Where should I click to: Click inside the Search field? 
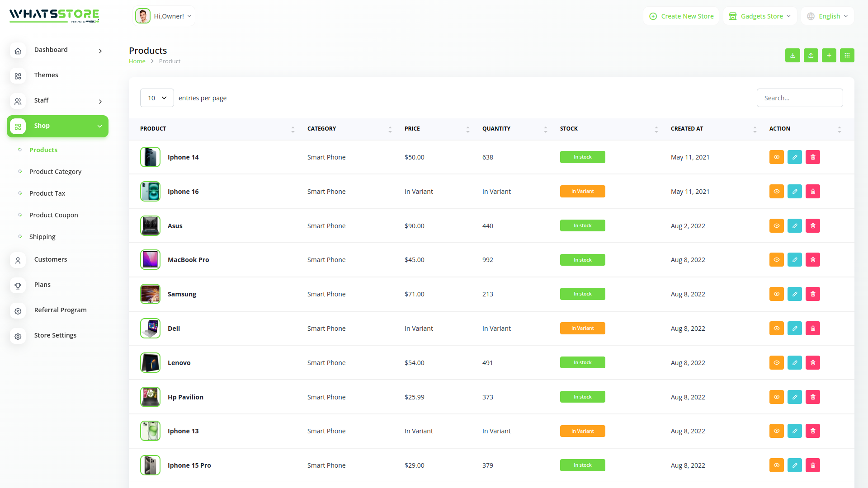(799, 98)
